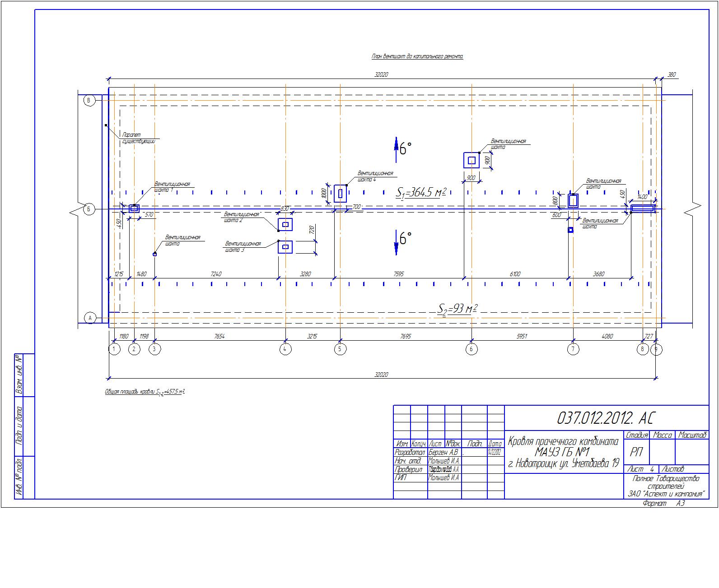Pick the 'Вентиляционная шахта 3' label

(243, 246)
